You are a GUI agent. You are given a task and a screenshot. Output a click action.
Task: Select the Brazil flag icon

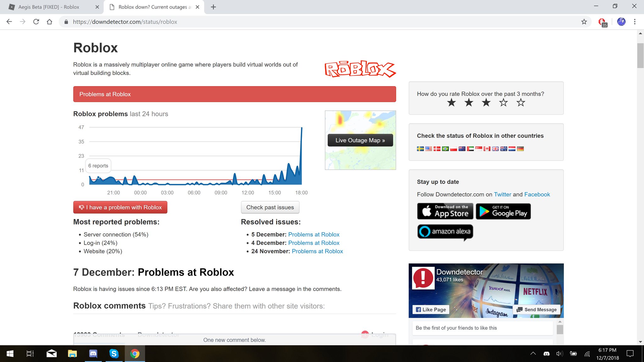click(445, 149)
